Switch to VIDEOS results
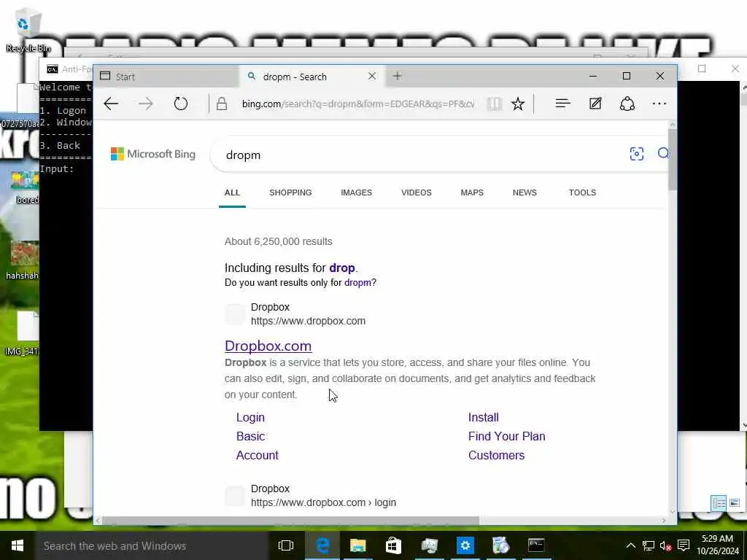The image size is (747, 560). click(x=417, y=192)
